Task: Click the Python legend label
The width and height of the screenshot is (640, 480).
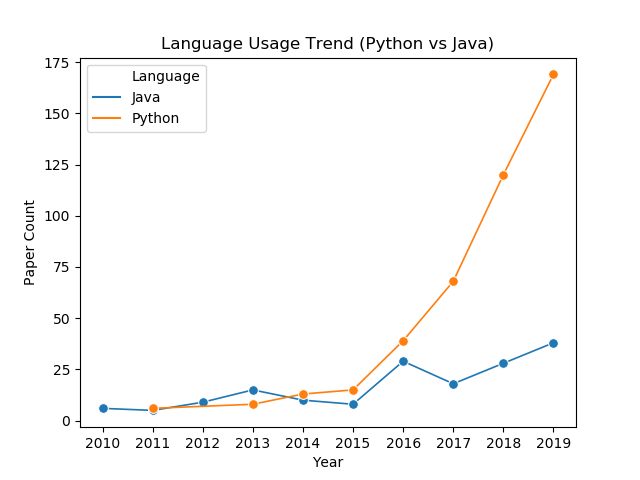Action: coord(155,118)
